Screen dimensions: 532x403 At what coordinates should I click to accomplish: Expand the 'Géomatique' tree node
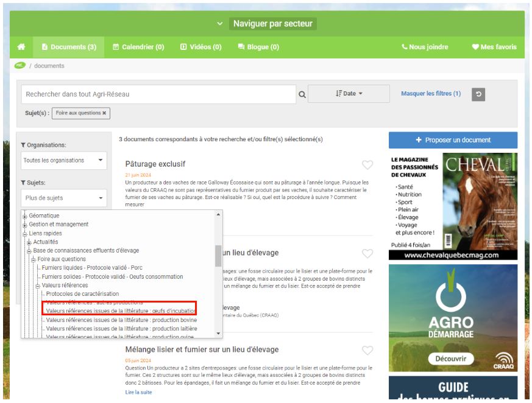click(25, 216)
